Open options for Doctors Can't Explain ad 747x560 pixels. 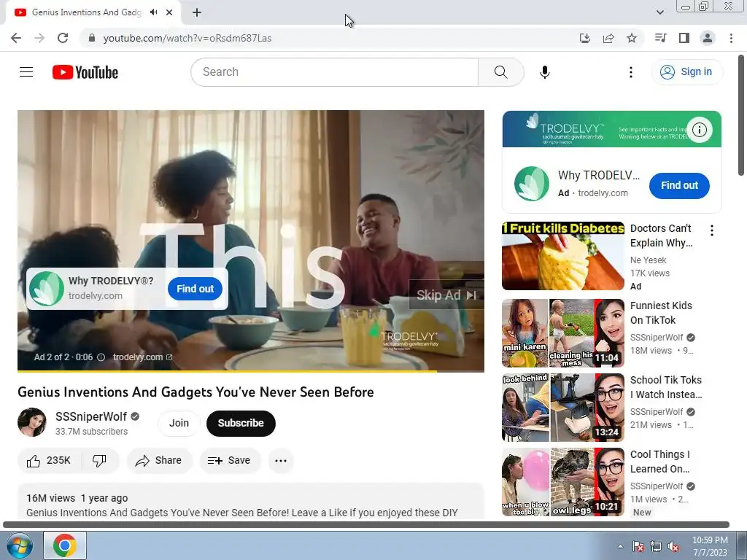click(712, 230)
